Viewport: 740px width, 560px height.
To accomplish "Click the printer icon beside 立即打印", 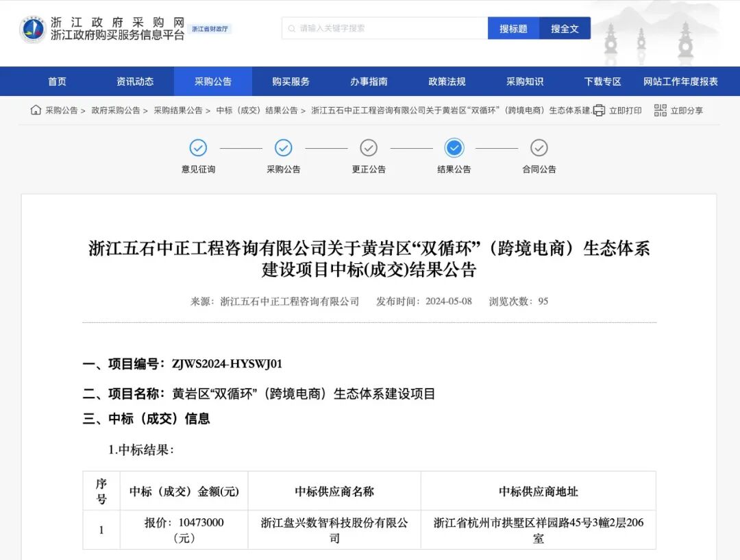I will click(x=599, y=110).
